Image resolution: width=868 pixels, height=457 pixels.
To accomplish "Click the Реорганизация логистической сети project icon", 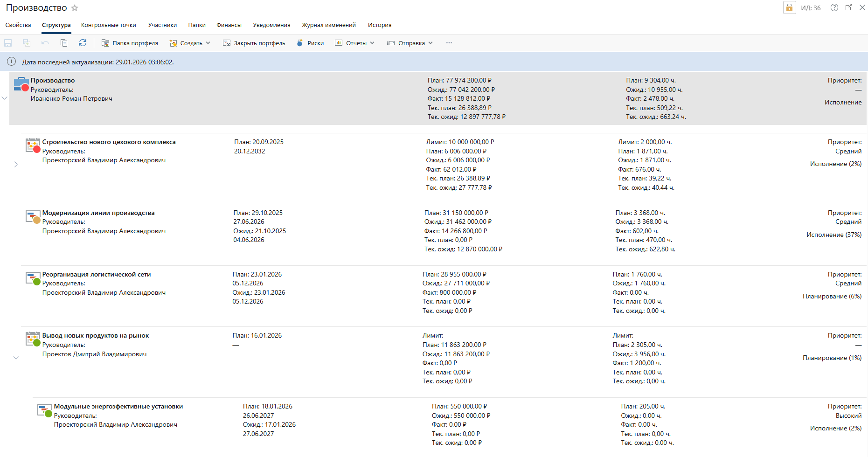I will (x=33, y=278).
